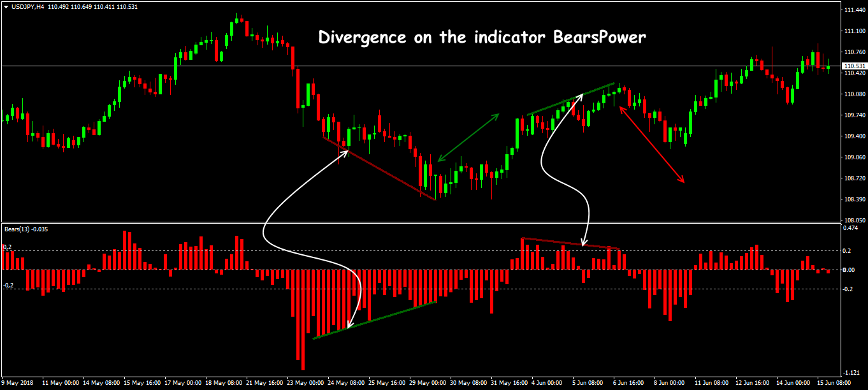
Task: Click the 18 May 08:00 time label
Action: 224,384
